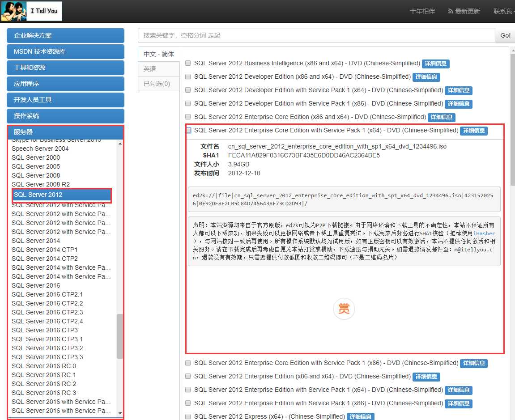
Task: Tick Enterprise Edition (x86 and x64) checkbox
Action: tap(188, 376)
